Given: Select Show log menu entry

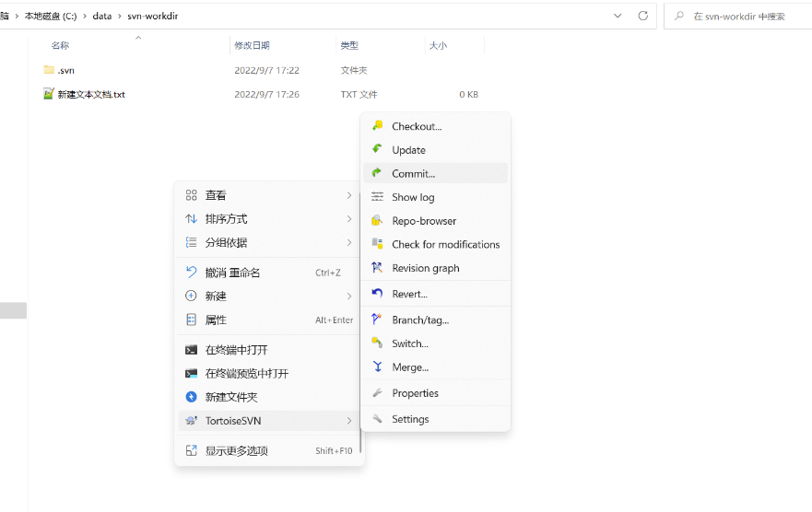Looking at the screenshot, I should click(x=436, y=197).
